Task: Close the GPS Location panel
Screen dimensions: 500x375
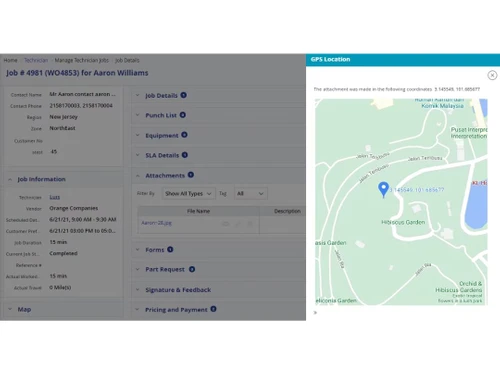Action: (x=492, y=75)
